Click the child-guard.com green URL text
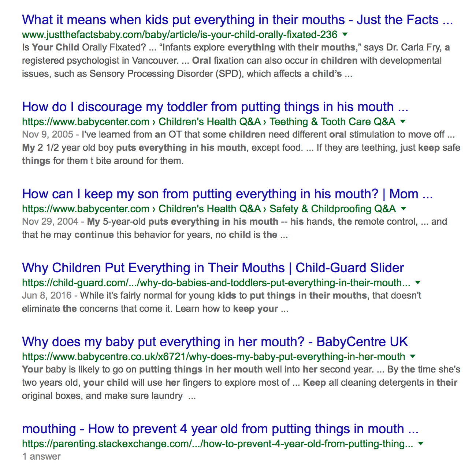 pyautogui.click(x=216, y=282)
